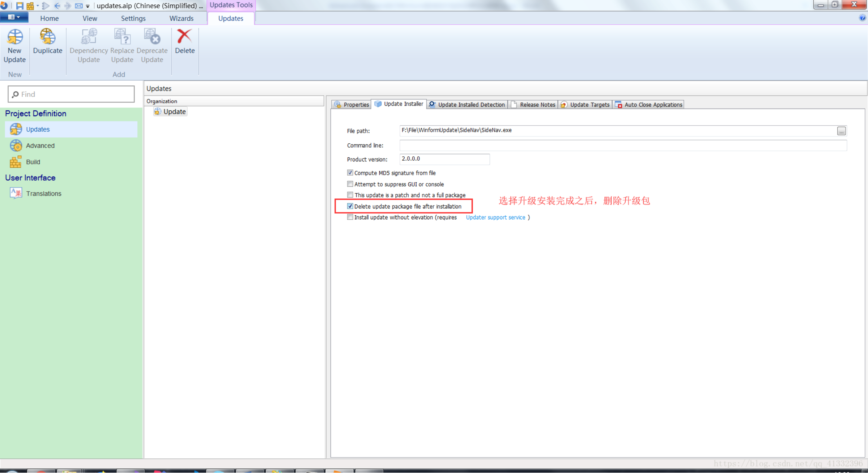The height and width of the screenshot is (473, 868).
Task: Open the application menu dropdown button
Action: tap(14, 17)
